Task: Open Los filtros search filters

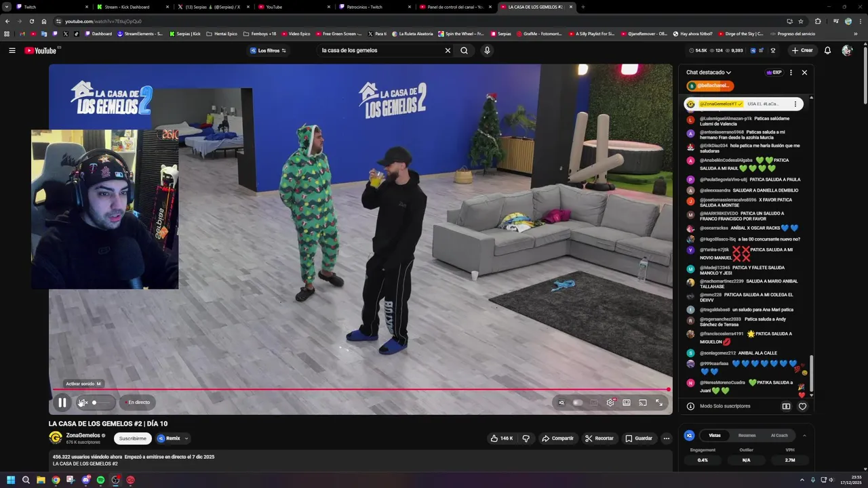Action: [x=269, y=50]
